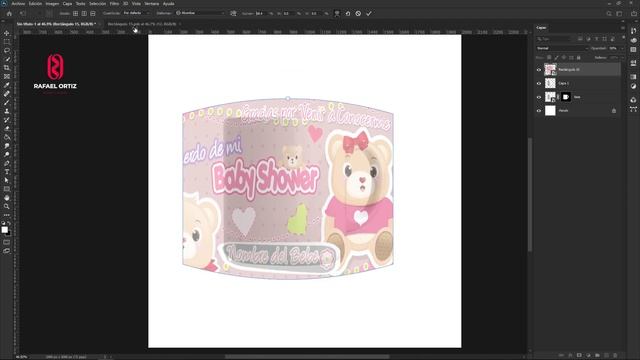Click the foreground color swatch

[x=4, y=230]
